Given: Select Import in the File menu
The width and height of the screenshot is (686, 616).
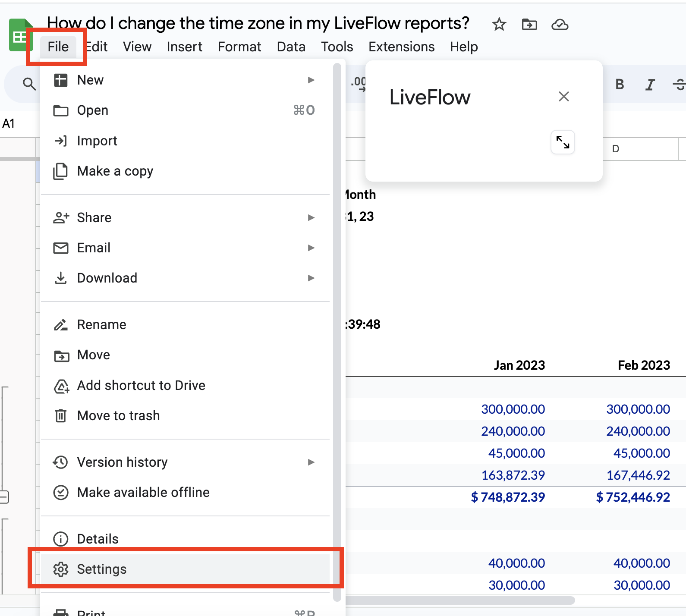Looking at the screenshot, I should click(185, 141).
